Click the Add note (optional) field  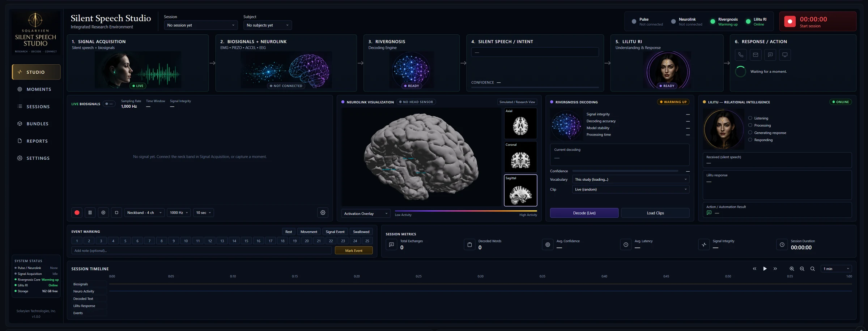click(x=201, y=250)
